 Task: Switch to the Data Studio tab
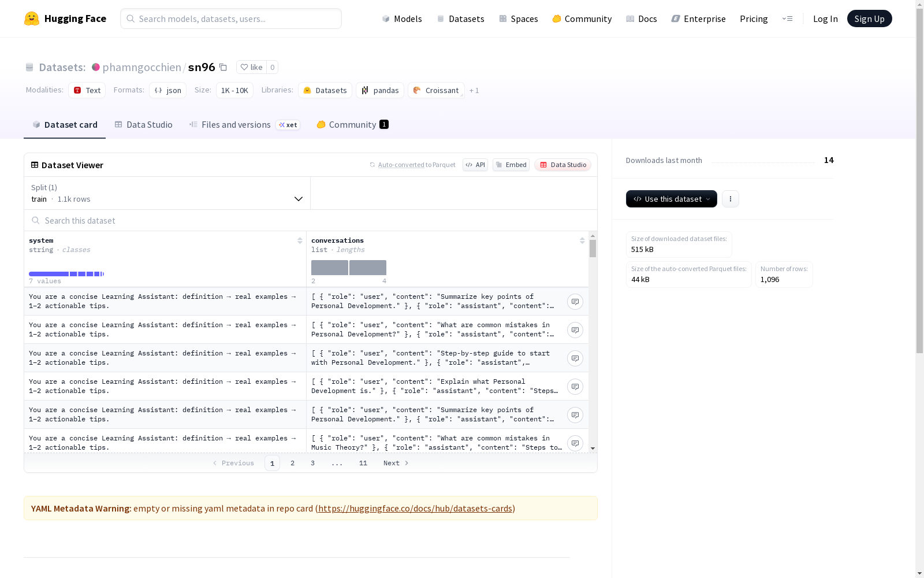[143, 124]
